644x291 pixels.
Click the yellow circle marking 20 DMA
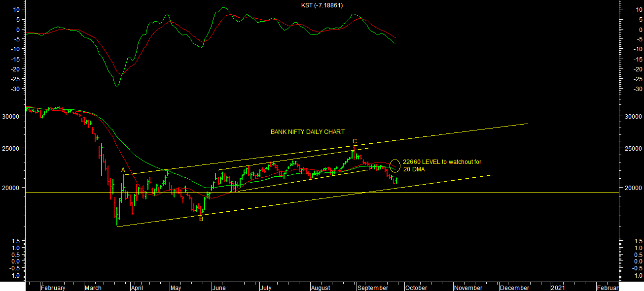coord(395,165)
